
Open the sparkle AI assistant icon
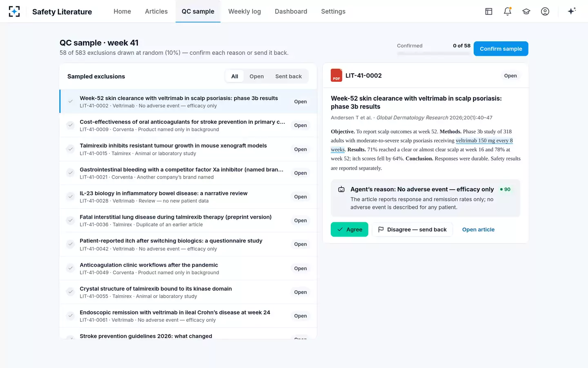(x=572, y=11)
